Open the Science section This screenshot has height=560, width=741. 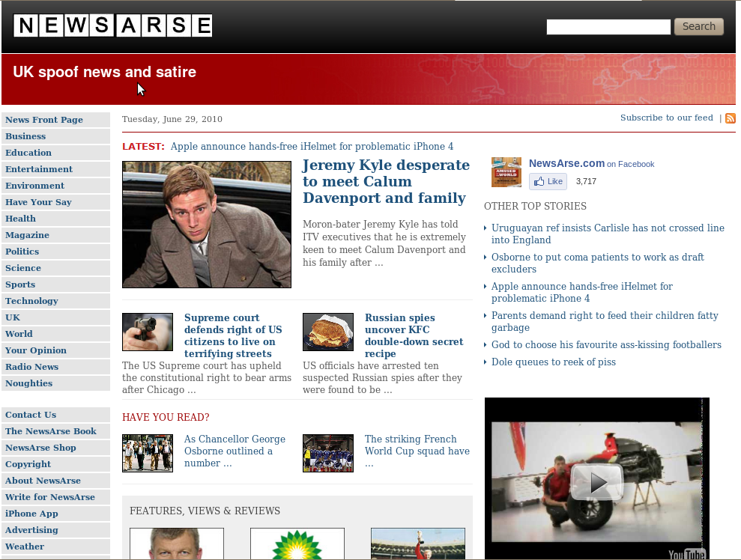coord(55,268)
